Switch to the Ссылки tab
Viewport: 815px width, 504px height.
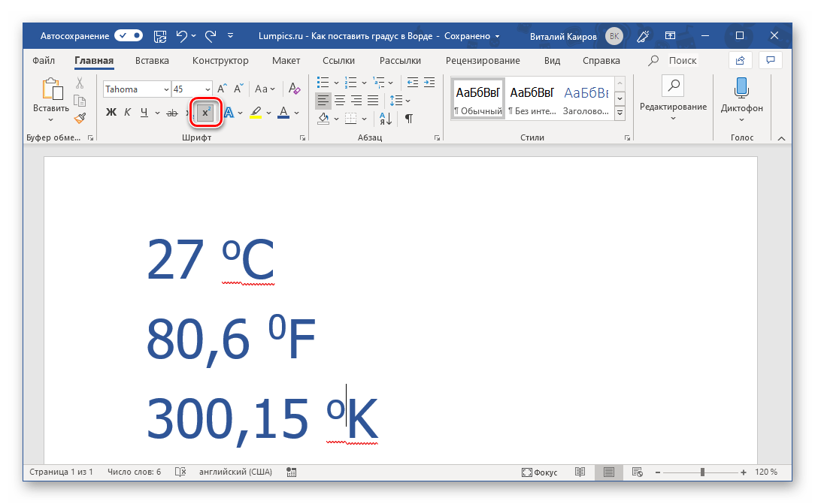click(338, 60)
